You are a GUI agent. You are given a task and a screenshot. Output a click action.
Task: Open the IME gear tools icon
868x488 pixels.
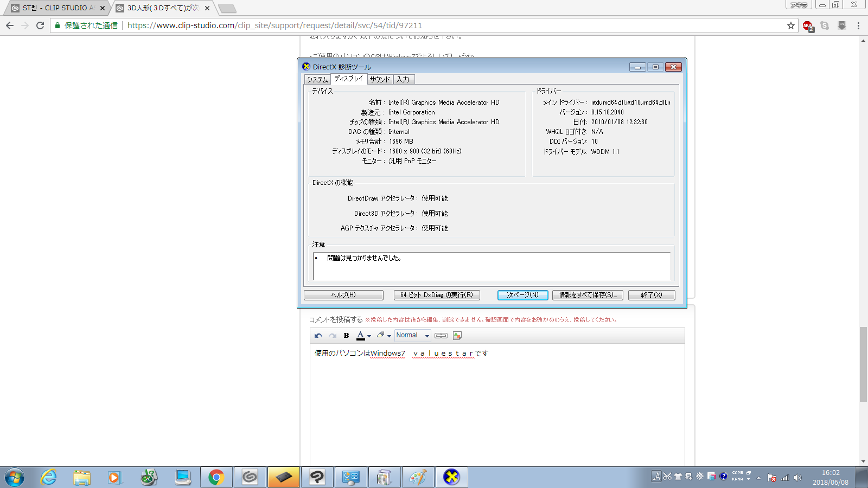(x=700, y=477)
